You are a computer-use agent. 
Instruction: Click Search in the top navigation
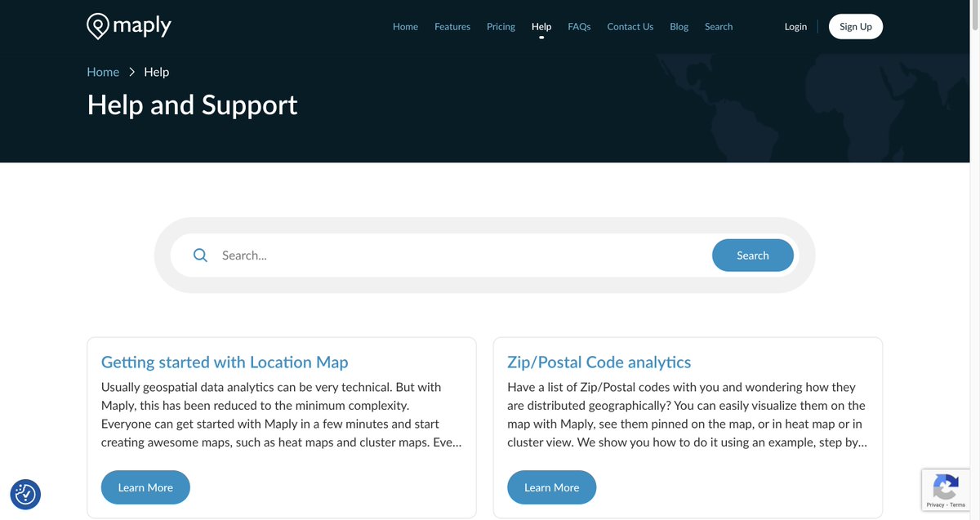(x=719, y=26)
